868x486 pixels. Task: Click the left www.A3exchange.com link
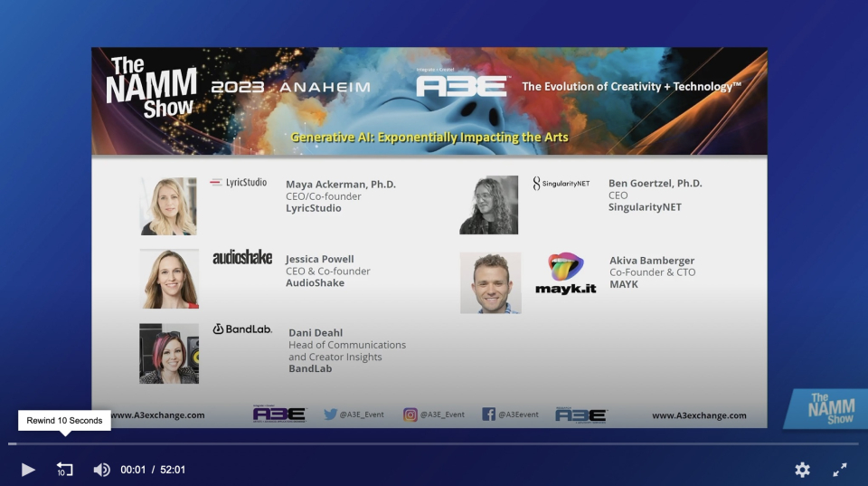click(x=159, y=415)
